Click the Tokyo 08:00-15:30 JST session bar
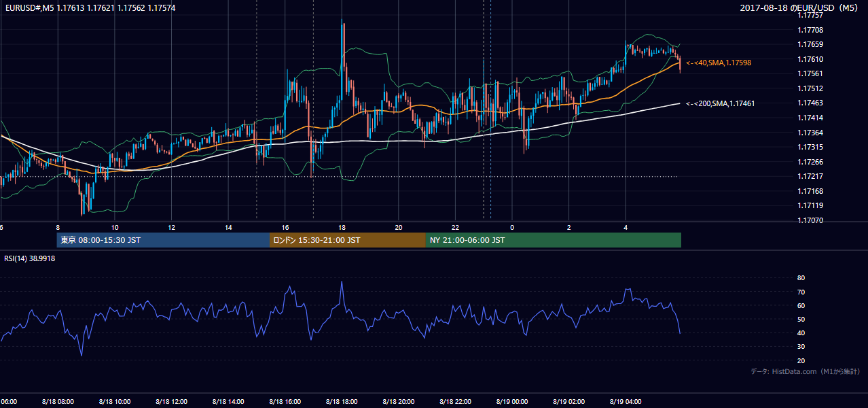Viewport: 868px width, 408px height. click(x=163, y=240)
